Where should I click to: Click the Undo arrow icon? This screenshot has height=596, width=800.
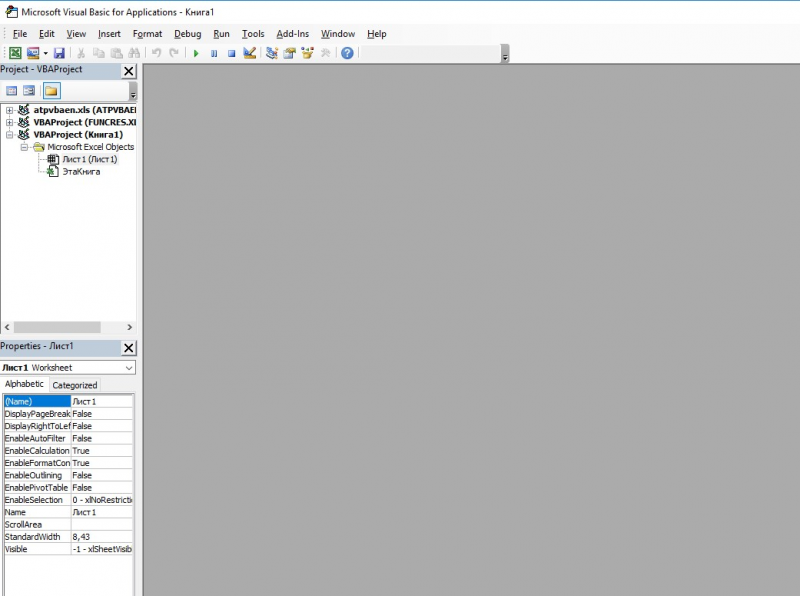[x=157, y=53]
